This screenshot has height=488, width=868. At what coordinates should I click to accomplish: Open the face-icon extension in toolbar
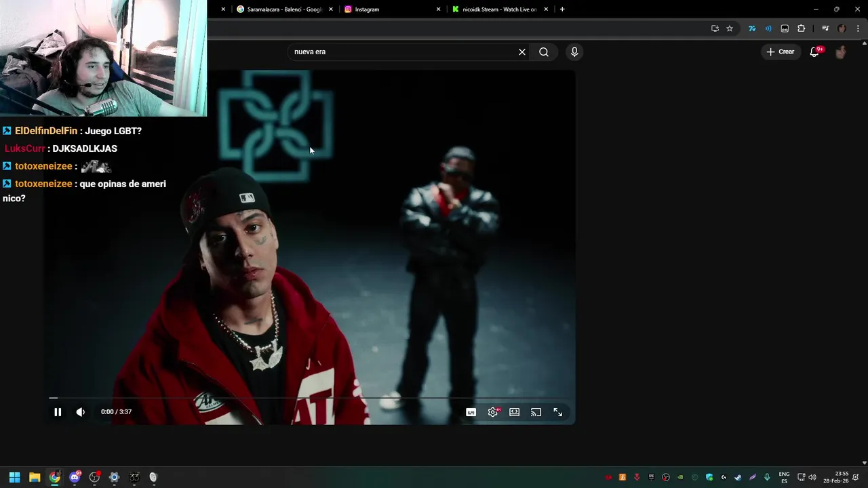(785, 28)
